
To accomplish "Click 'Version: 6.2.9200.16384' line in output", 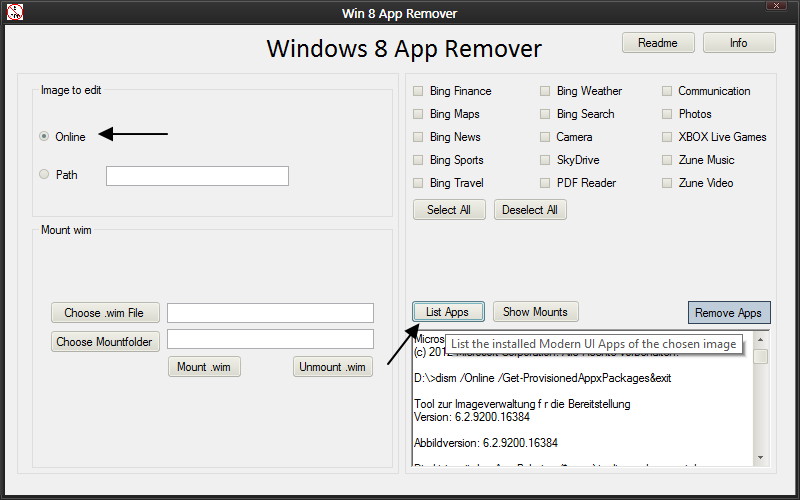I will 472,417.
